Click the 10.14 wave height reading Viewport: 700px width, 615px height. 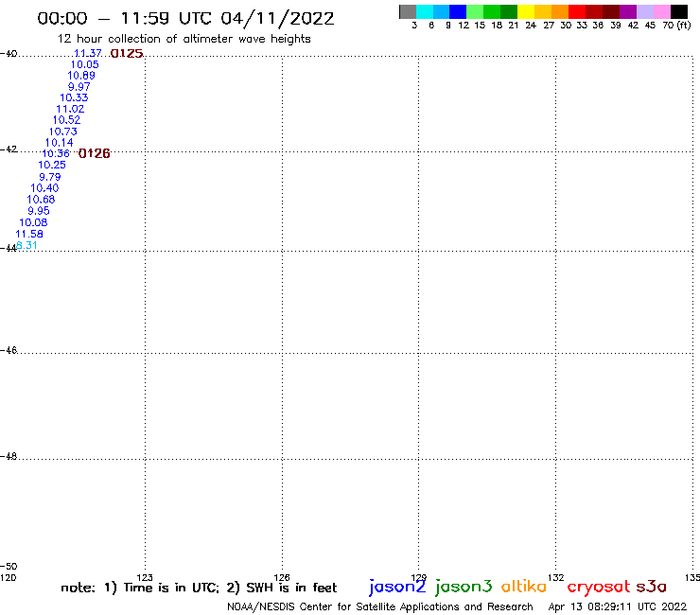(x=59, y=143)
